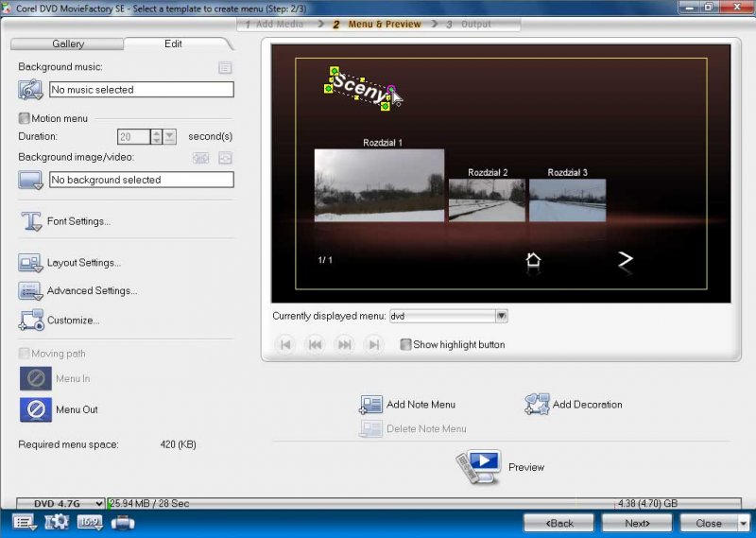
Task: Click the Customize icon
Action: tap(31, 321)
